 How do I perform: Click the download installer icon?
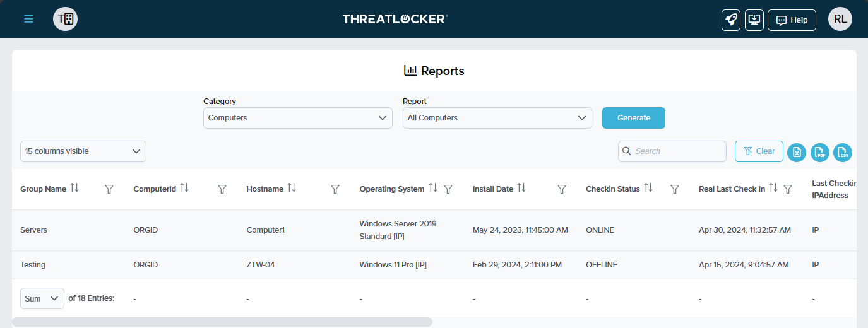pos(754,20)
